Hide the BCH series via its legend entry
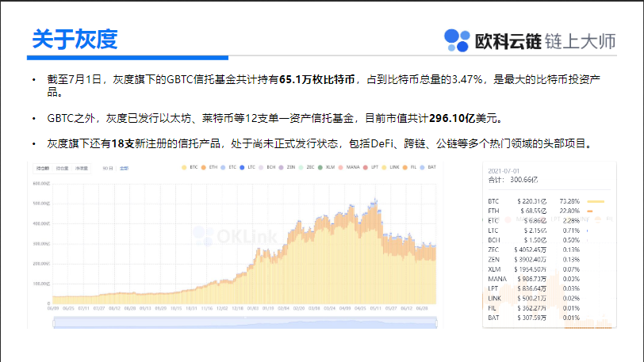 (x=267, y=167)
